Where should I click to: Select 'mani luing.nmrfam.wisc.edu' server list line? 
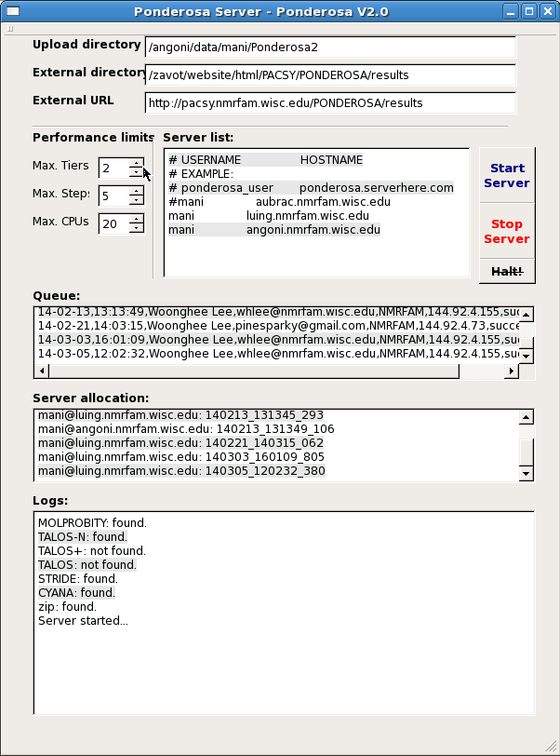click(x=269, y=216)
